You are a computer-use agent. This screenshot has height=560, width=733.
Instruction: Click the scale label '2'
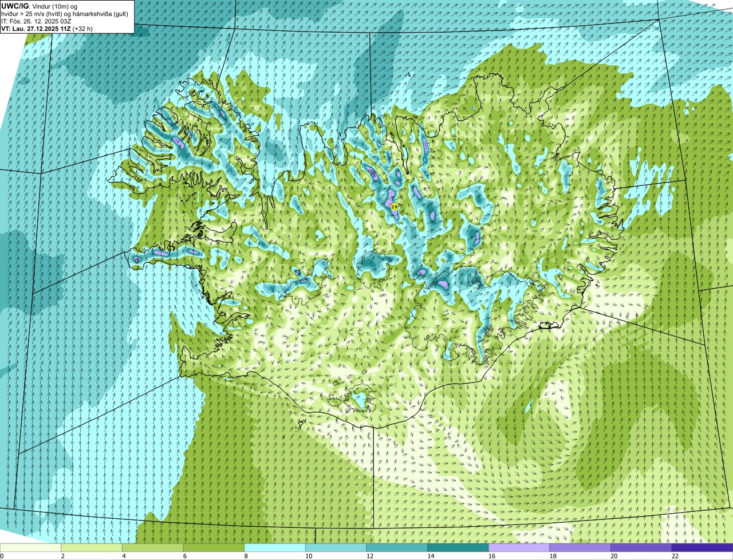point(62,556)
